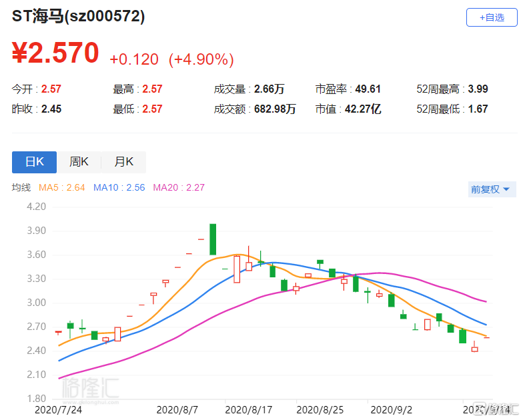Click the current price ¥2.570
Screen dimensions: 523x420
(55, 53)
